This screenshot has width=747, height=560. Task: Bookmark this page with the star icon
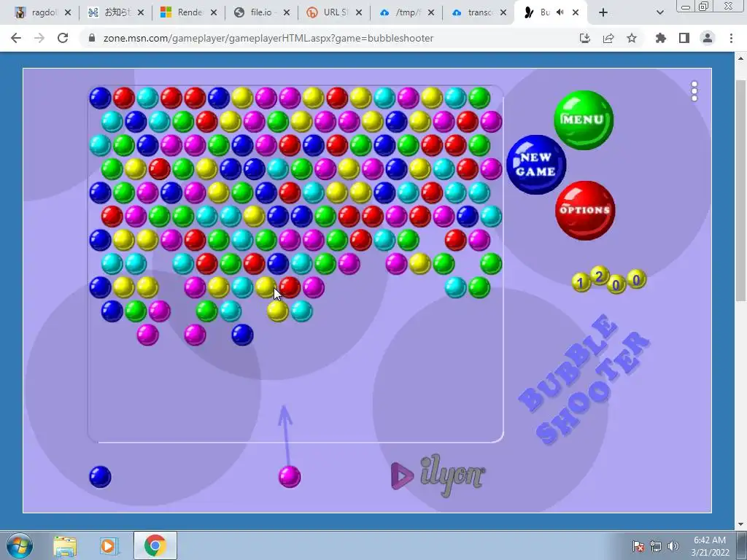(x=632, y=38)
